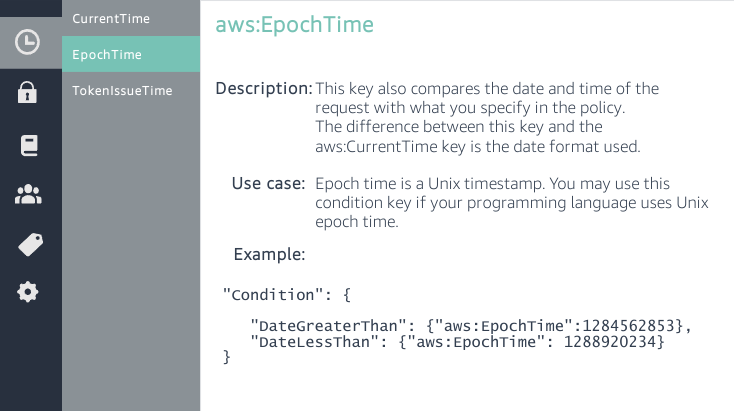The width and height of the screenshot is (734, 411).
Task: Click the "Condition": { code line
Action: (x=287, y=295)
